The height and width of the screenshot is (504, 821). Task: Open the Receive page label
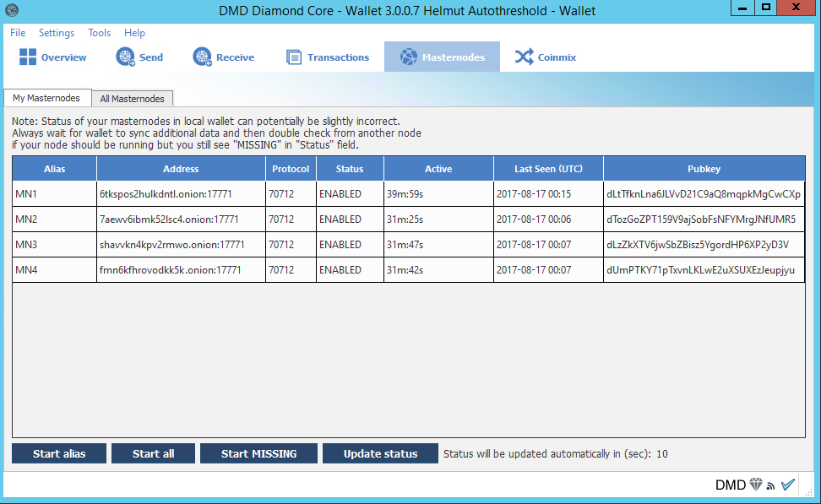(235, 57)
